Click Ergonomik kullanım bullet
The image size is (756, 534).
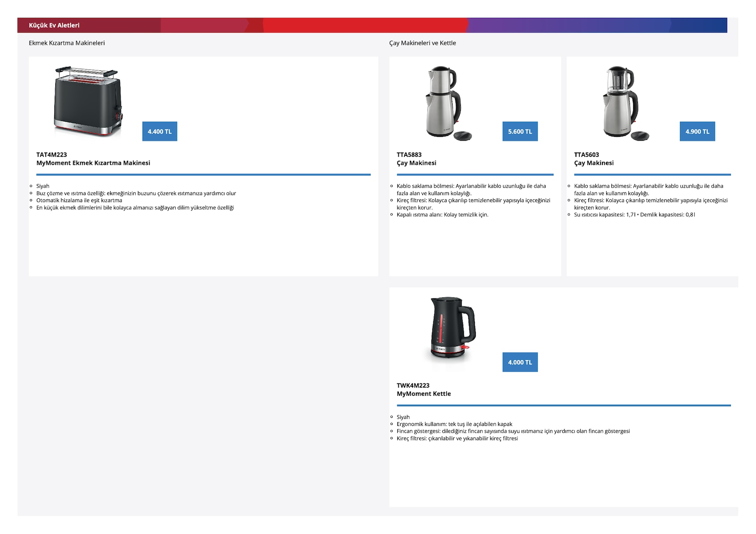tap(455, 424)
